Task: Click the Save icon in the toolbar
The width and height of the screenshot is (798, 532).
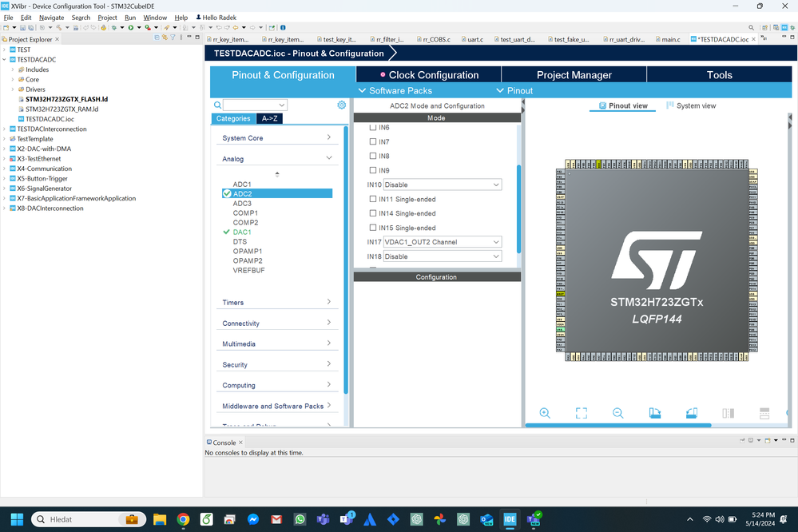Action: [22, 27]
